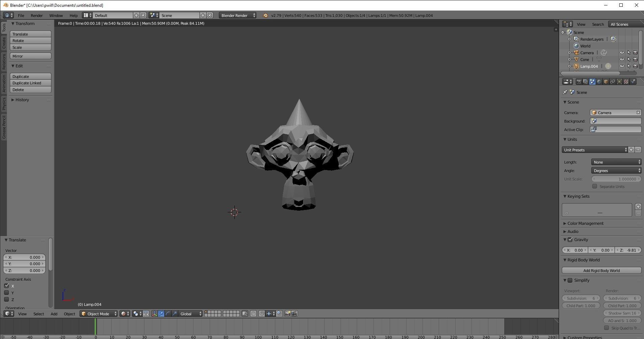Click the OpenGL render image camera icon
The width and height of the screenshot is (644, 339).
click(x=287, y=314)
